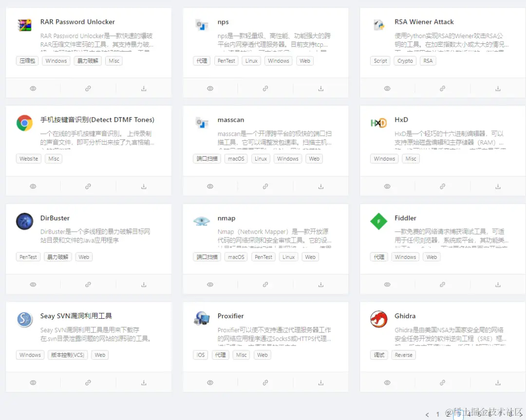This screenshot has width=526, height=420.
Task: Select the iOS tag on Proxifier
Action: [x=201, y=355]
